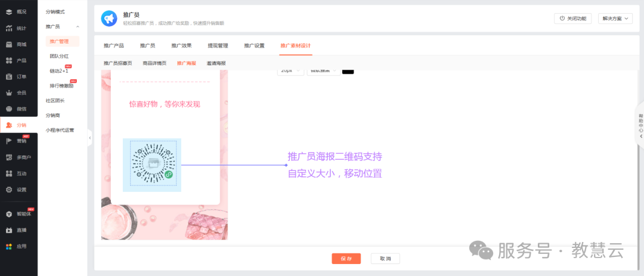Image resolution: width=644 pixels, height=276 pixels.
Task: Open 分销模式 in the side menu
Action: pyautogui.click(x=55, y=12)
